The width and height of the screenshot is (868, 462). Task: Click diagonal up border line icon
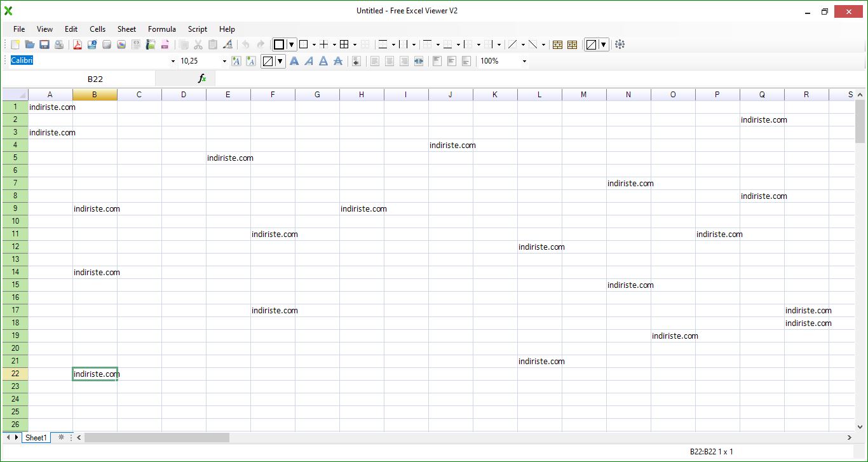pos(513,44)
